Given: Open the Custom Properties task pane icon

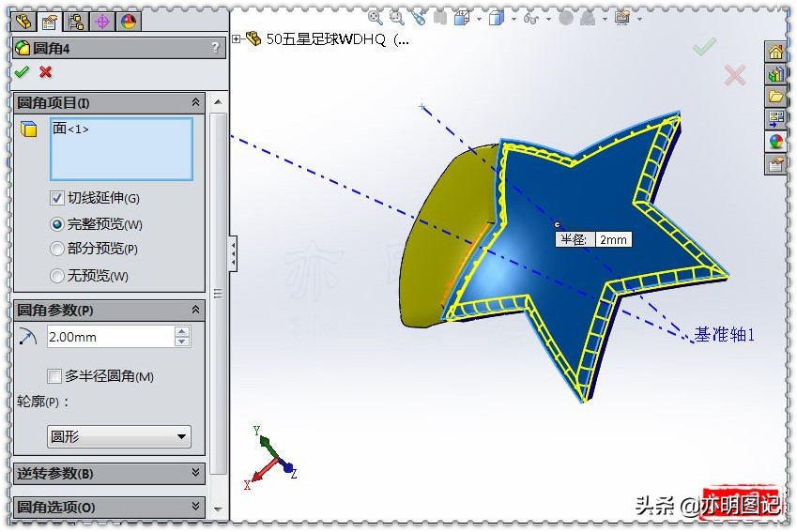Looking at the screenshot, I should 775,164.
